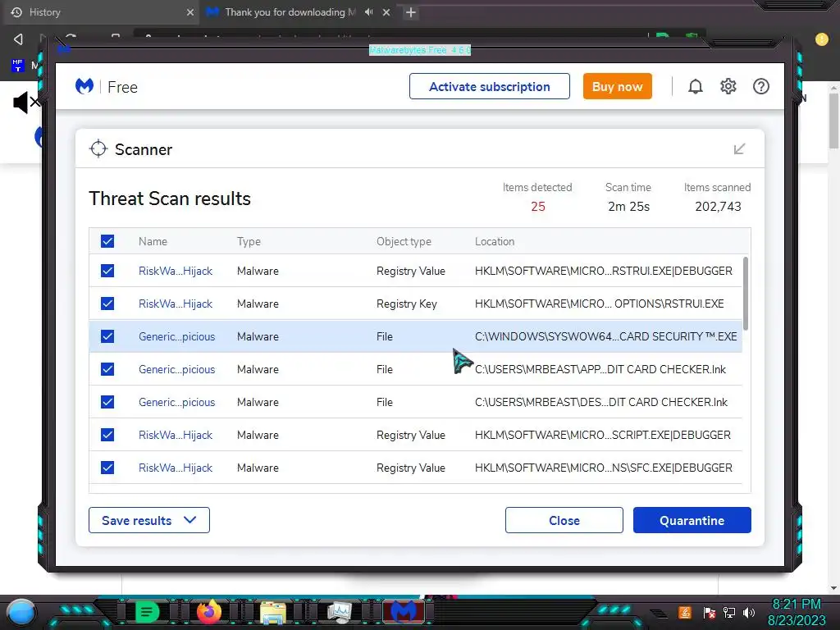Uncheck the RSTRUI.EXE|DEBUGGER registry value row
840x630 pixels.
(107, 271)
